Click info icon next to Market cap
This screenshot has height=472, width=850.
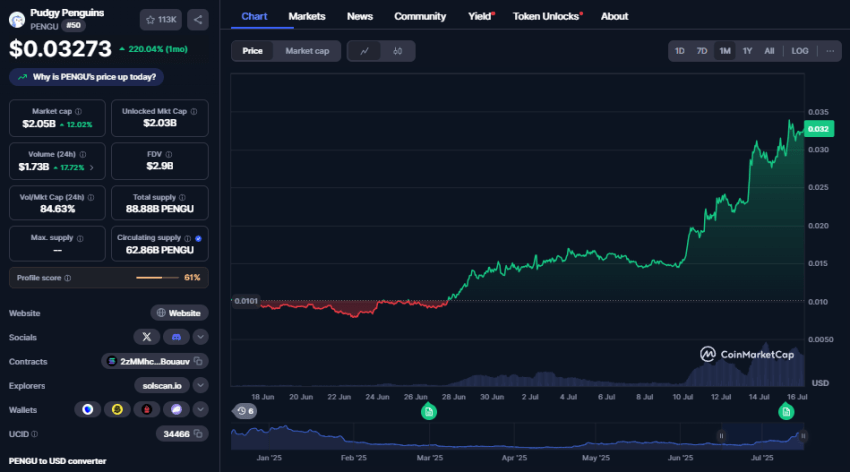[x=79, y=111]
